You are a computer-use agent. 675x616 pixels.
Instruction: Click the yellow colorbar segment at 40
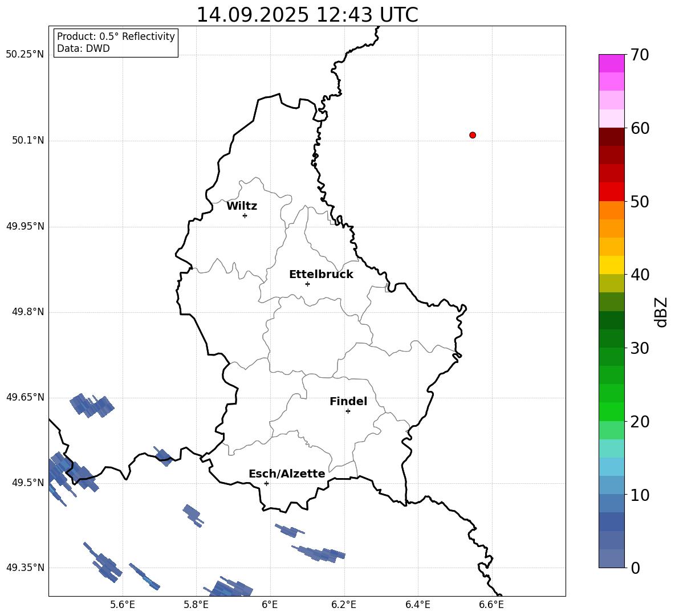click(x=611, y=265)
